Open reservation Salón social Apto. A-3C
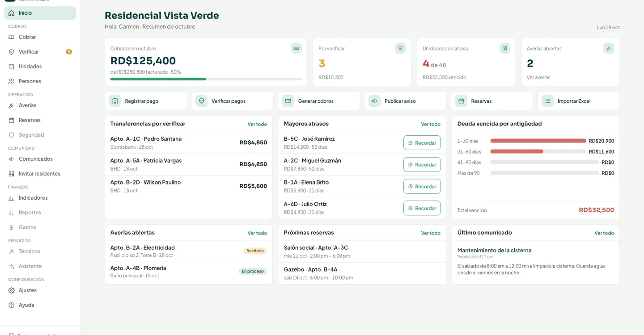The image size is (644, 335). point(362,251)
